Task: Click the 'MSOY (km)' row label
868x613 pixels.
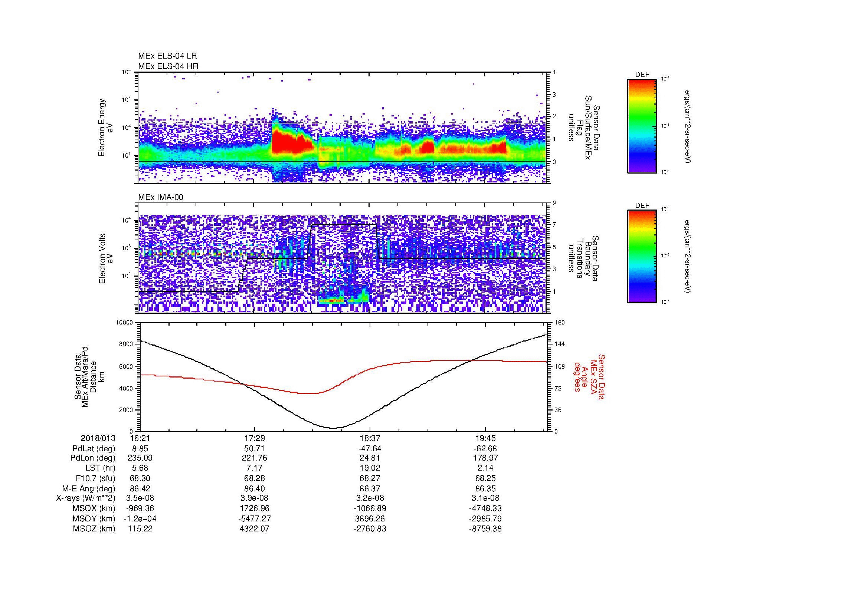Action: coord(94,518)
